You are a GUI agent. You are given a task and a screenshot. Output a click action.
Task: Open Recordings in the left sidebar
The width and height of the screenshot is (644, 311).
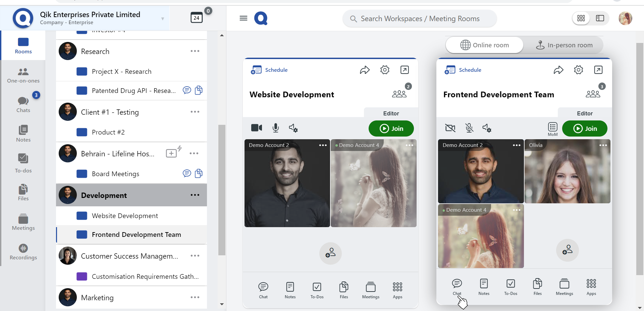click(x=23, y=252)
